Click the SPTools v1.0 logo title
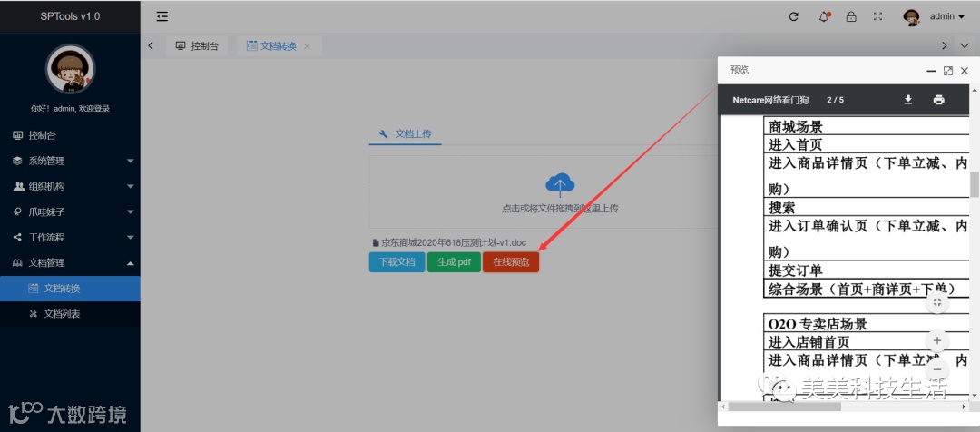The image size is (980, 432). point(70,16)
